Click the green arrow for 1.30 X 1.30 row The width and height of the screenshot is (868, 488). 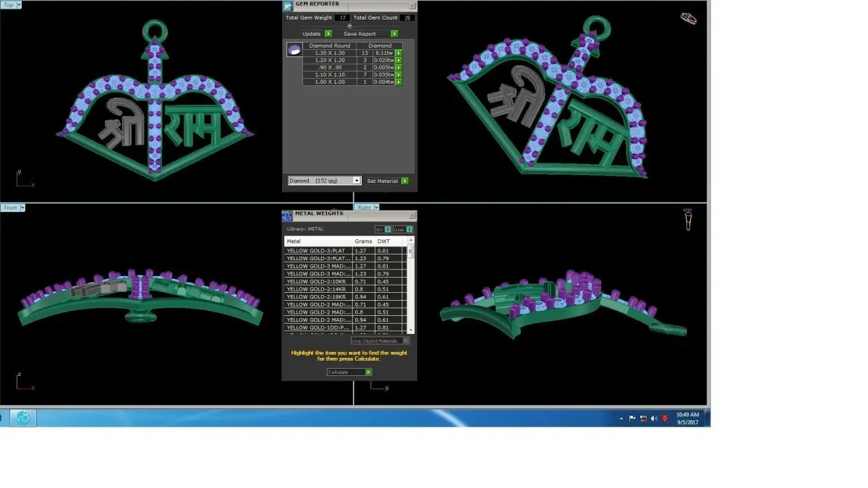[x=399, y=53]
